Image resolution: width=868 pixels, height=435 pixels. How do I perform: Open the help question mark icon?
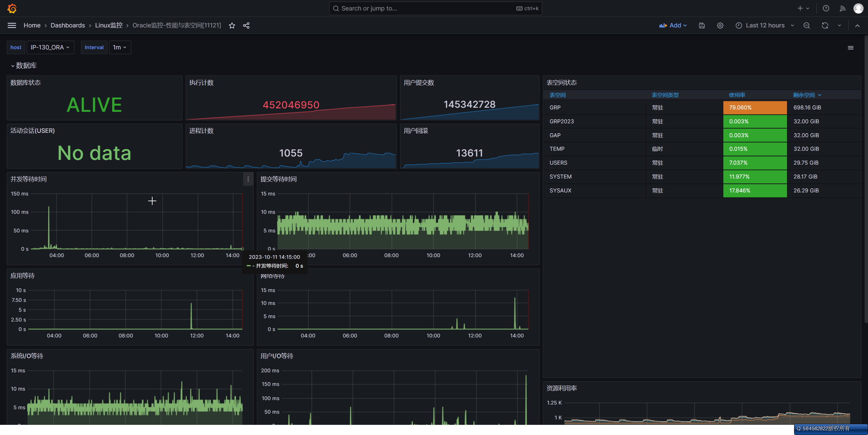[x=826, y=8]
